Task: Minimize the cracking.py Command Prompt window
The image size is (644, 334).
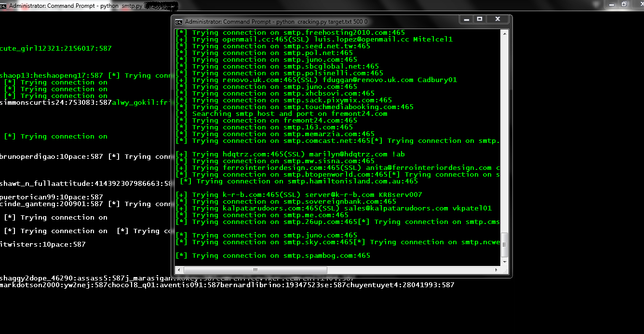Action: 466,20
